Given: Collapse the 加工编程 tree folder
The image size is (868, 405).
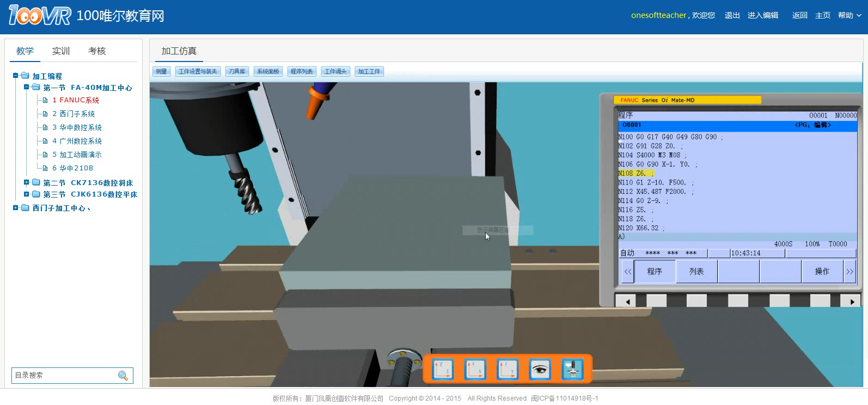Looking at the screenshot, I should coord(16,76).
